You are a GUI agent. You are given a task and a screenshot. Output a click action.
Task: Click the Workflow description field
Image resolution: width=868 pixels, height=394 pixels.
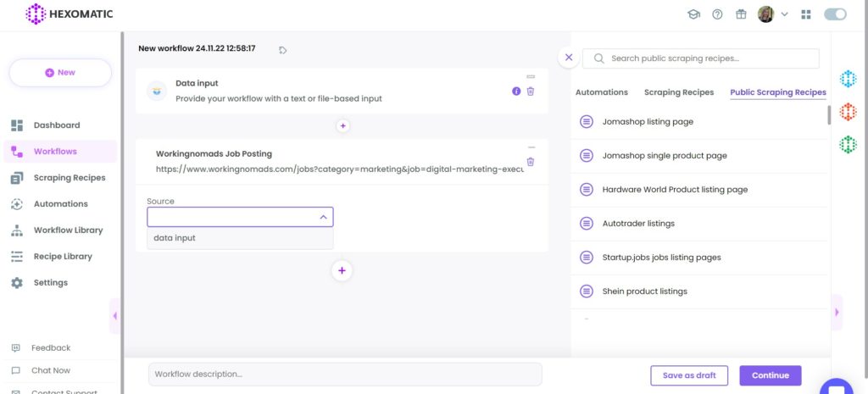[345, 375]
